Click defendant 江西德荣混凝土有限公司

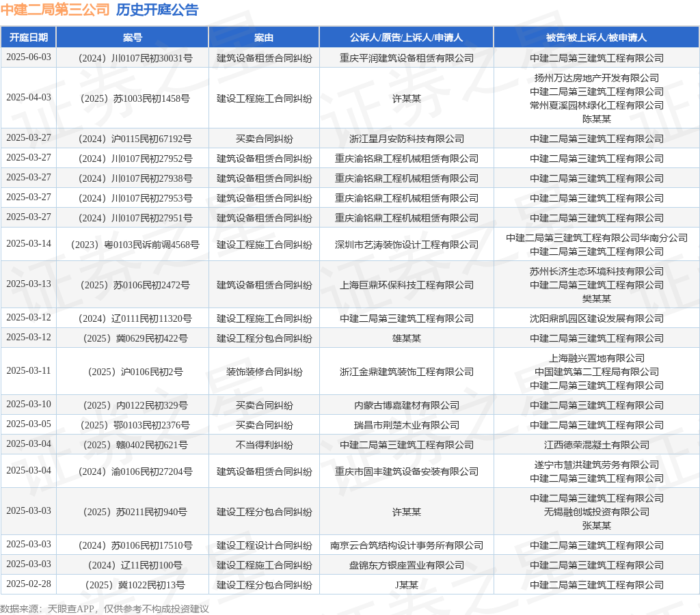point(596,445)
